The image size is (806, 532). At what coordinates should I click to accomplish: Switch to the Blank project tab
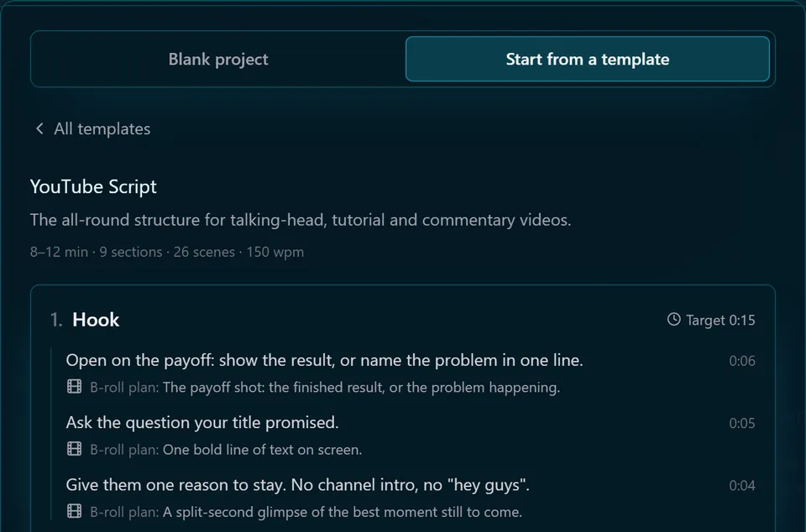(218, 59)
